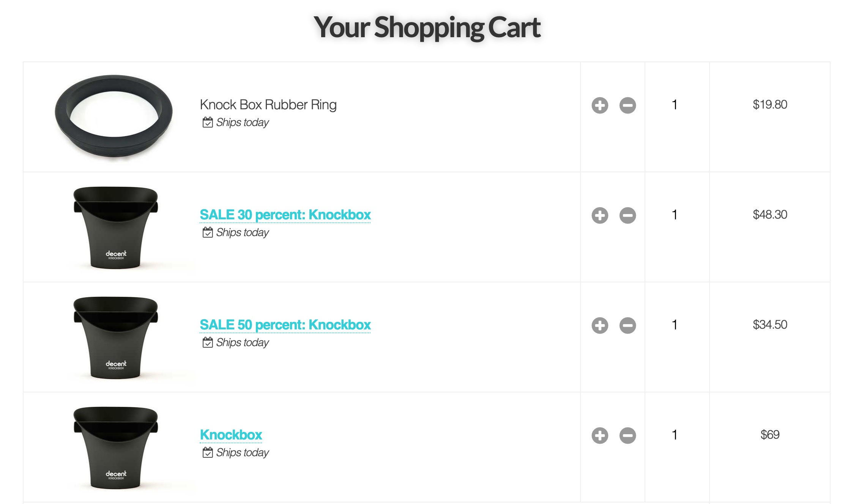Click the Knock Box Rubber Ring title

pos(268,105)
